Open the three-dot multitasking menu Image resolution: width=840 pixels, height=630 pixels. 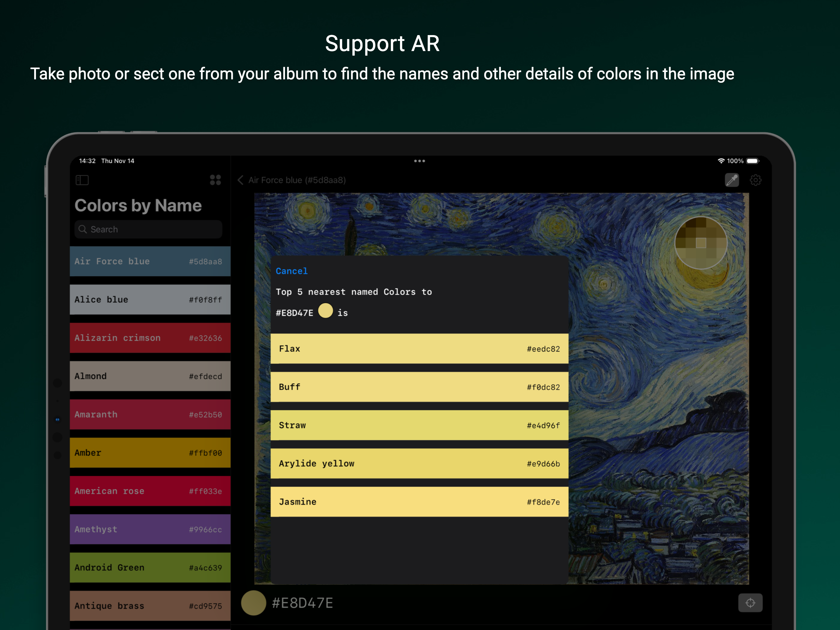(419, 161)
